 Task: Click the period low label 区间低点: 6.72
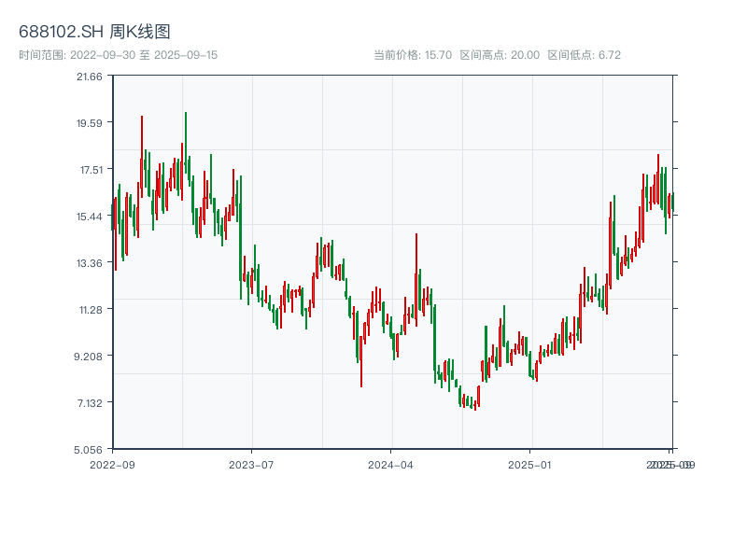tap(585, 55)
